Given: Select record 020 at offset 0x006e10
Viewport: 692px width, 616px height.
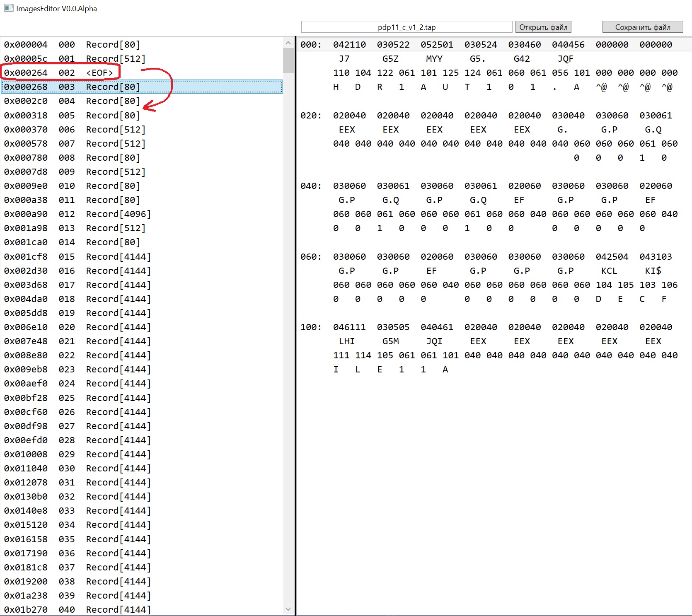Looking at the screenshot, I should (77, 327).
